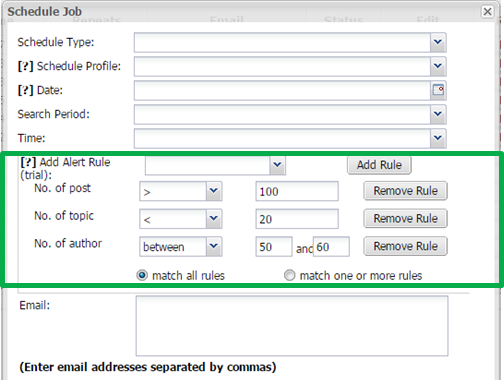Expand the Search Period dropdown

pyautogui.click(x=438, y=114)
